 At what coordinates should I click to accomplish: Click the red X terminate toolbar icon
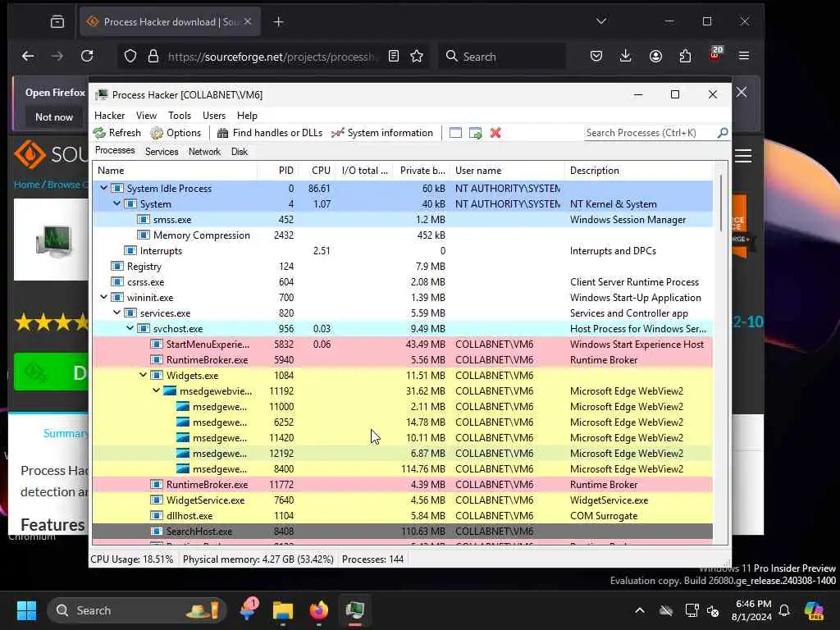coord(495,133)
